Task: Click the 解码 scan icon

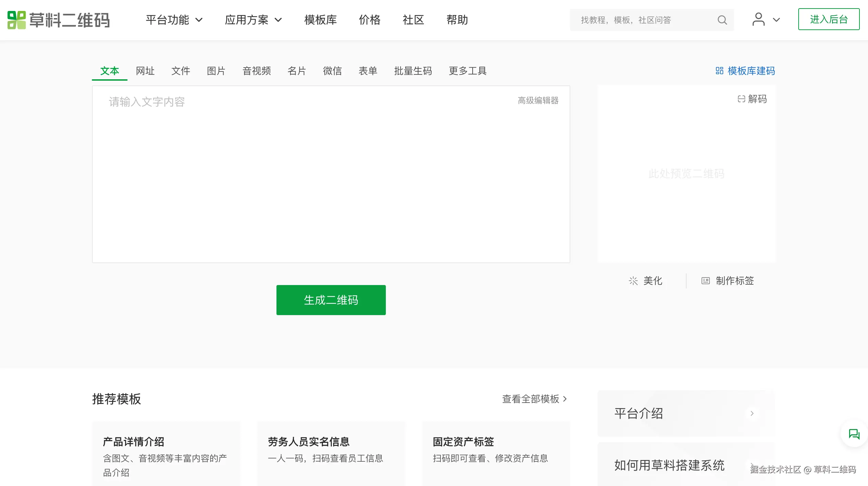Action: (741, 99)
